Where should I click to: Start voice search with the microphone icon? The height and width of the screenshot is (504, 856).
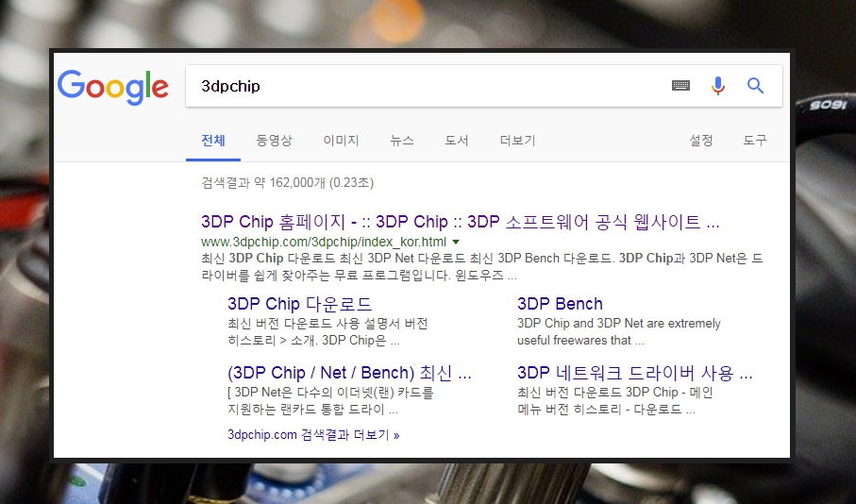718,86
